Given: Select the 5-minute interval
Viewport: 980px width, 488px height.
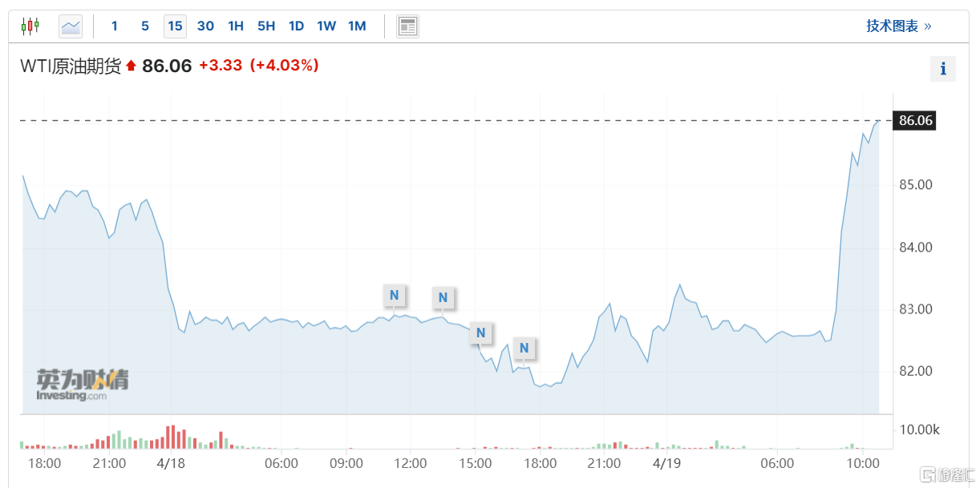Looking at the screenshot, I should click(x=145, y=26).
